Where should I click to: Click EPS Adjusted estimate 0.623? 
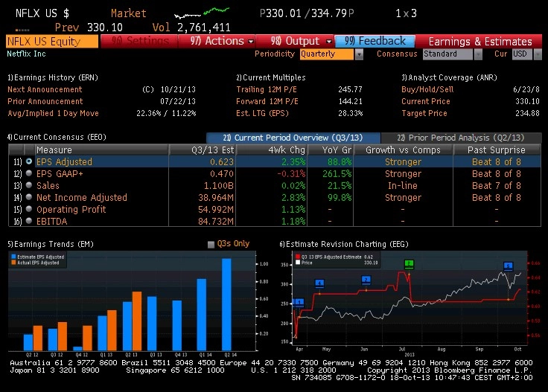pos(222,161)
